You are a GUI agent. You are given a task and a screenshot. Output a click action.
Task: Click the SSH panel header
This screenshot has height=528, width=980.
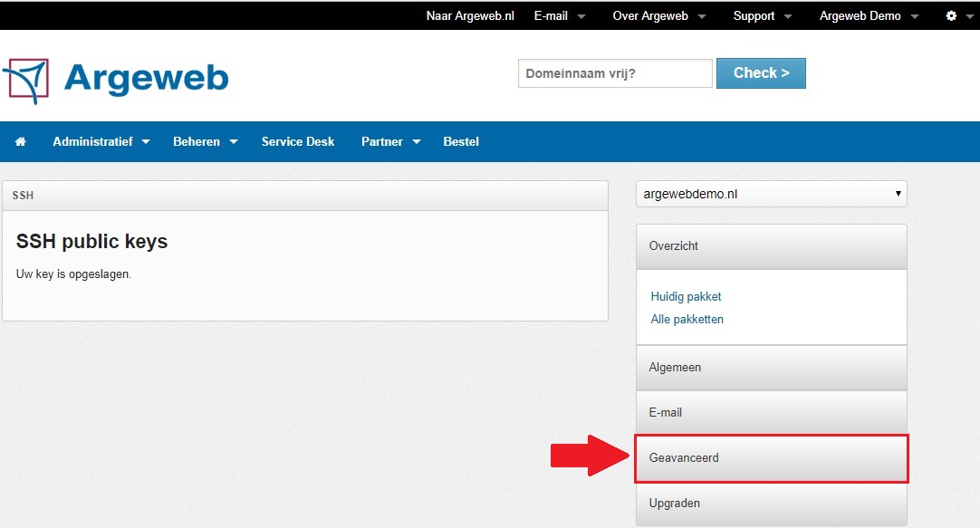pos(305,196)
